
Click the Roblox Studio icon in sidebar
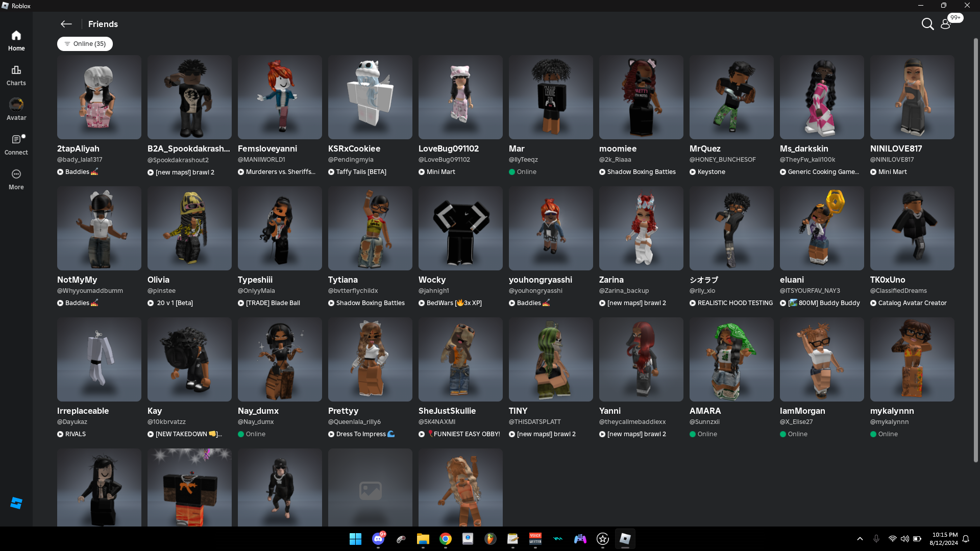(x=16, y=503)
